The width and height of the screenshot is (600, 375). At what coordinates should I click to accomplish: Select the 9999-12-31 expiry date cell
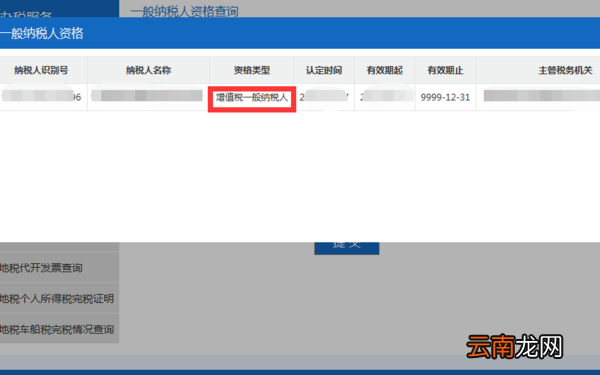[445, 98]
